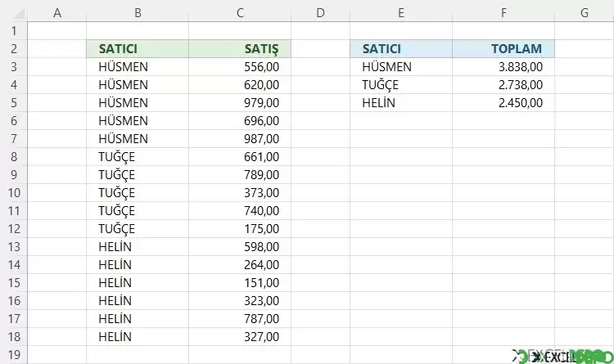614x364 pixels.
Task: Click HELİN in the summary table
Action: [401, 103]
